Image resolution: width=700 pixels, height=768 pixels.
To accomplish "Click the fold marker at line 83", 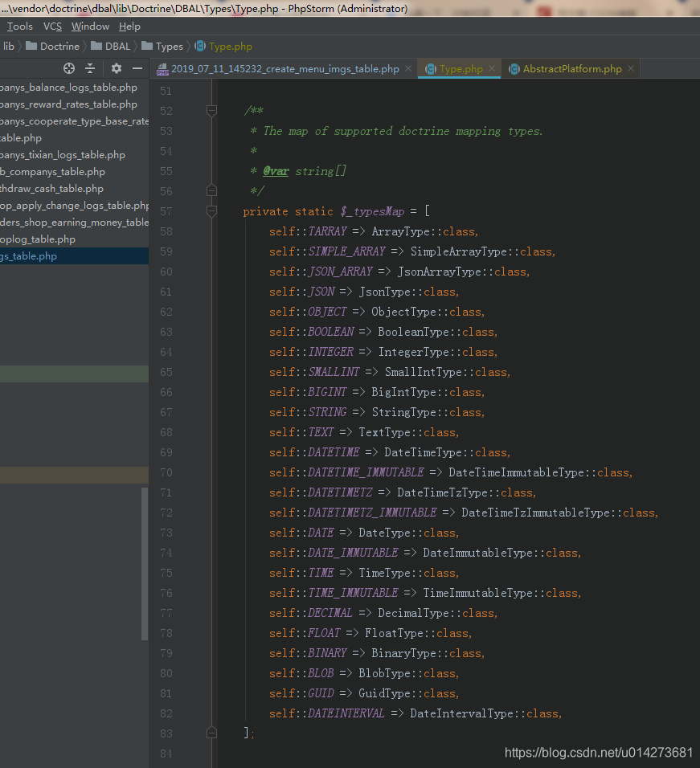I will 211,732.
